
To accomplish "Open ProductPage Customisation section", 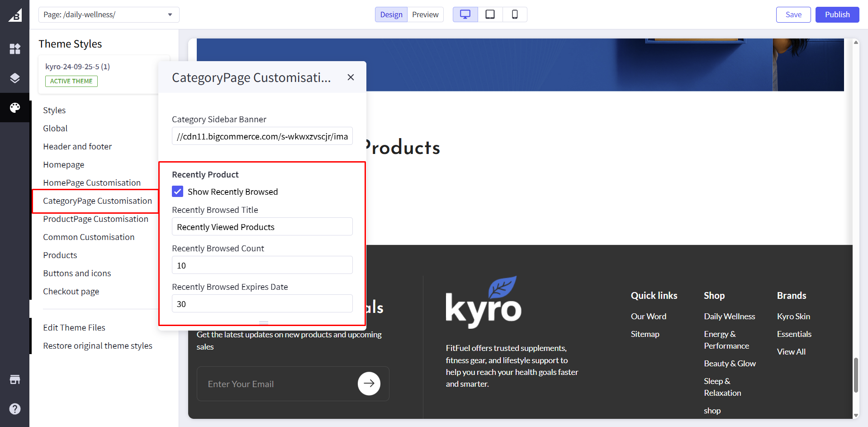I will [x=95, y=219].
